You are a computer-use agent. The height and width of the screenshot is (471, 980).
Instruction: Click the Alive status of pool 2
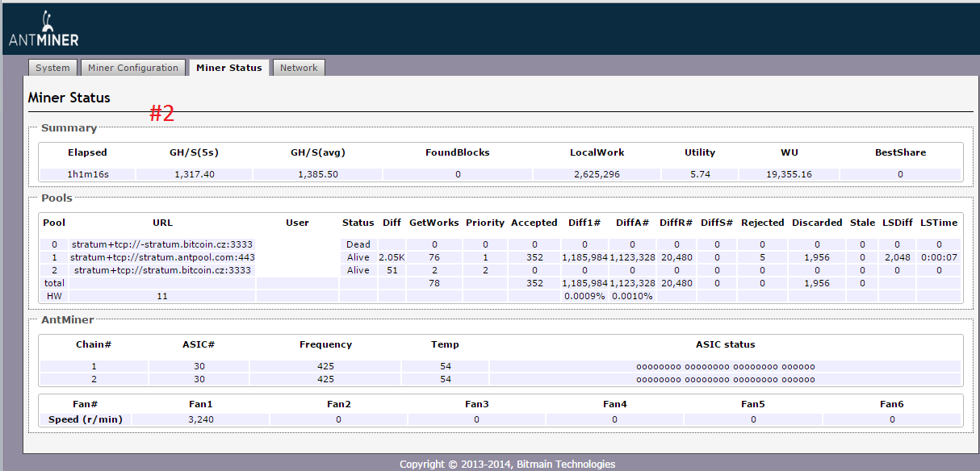[358, 270]
